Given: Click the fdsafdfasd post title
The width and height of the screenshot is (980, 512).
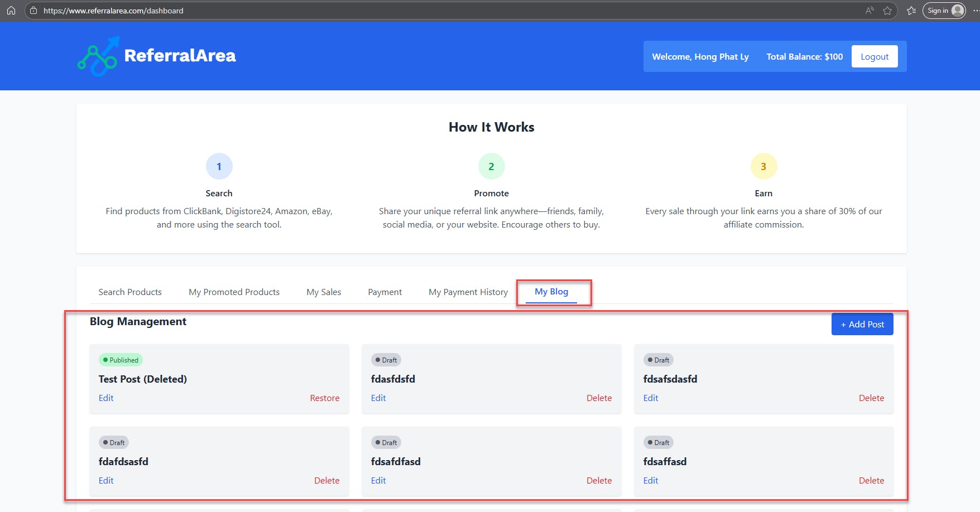Looking at the screenshot, I should [396, 461].
